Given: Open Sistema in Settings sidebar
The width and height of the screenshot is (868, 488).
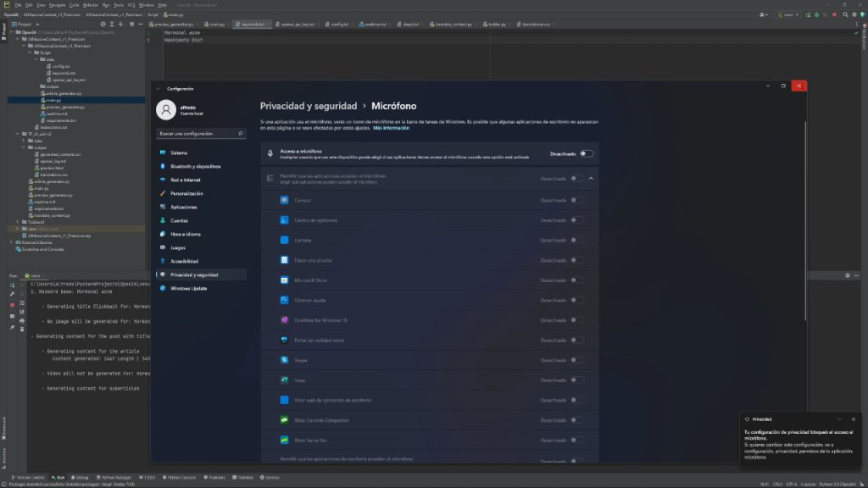Looking at the screenshot, I should click(201, 152).
